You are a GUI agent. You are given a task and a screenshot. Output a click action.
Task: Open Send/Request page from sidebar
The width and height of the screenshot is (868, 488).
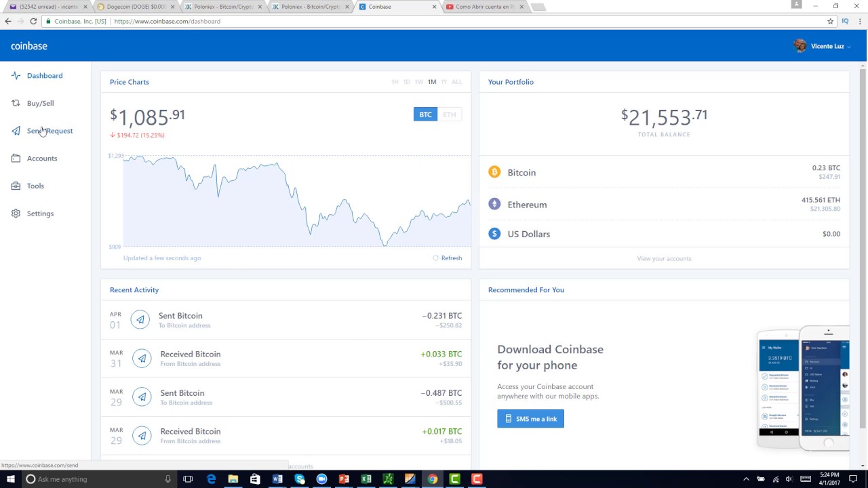coord(50,131)
